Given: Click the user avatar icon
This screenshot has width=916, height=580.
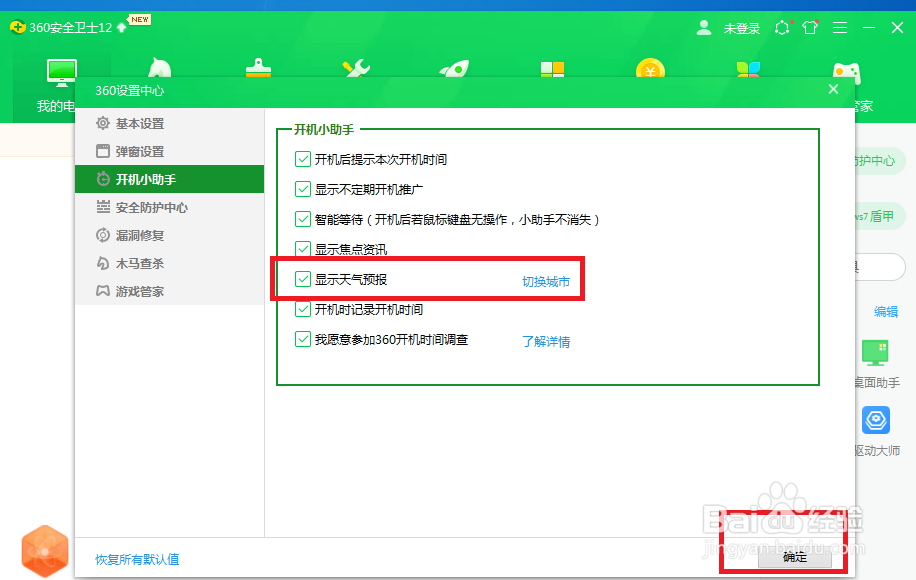Looking at the screenshot, I should 704,27.
